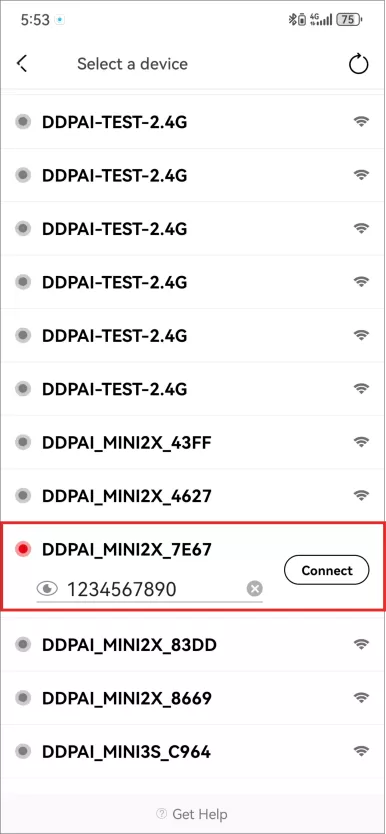386x834 pixels.
Task: Select DDPAI_MINI2X_43FF device
Action: click(x=193, y=442)
